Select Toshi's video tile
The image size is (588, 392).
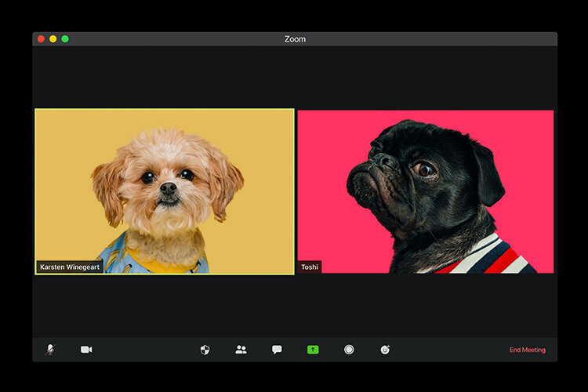[x=425, y=191]
